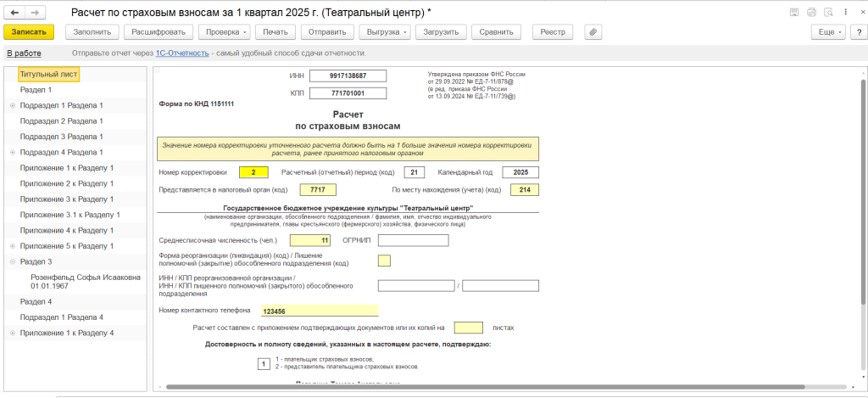
Task: Expand Подраздел 1 Раздела 1 tree node
Action: (x=12, y=105)
